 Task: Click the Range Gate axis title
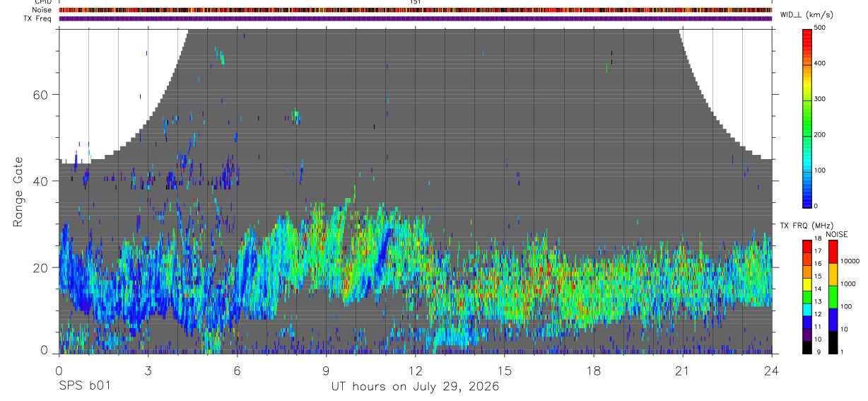coord(18,192)
